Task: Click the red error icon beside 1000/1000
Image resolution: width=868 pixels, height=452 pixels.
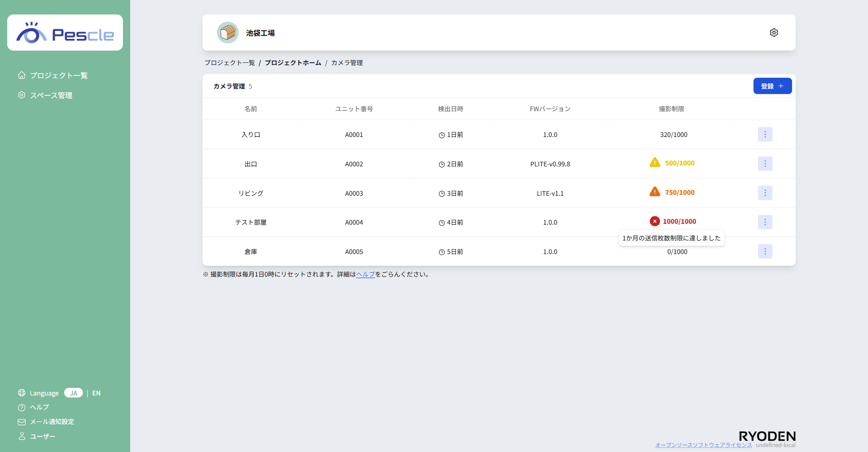Action: (655, 221)
